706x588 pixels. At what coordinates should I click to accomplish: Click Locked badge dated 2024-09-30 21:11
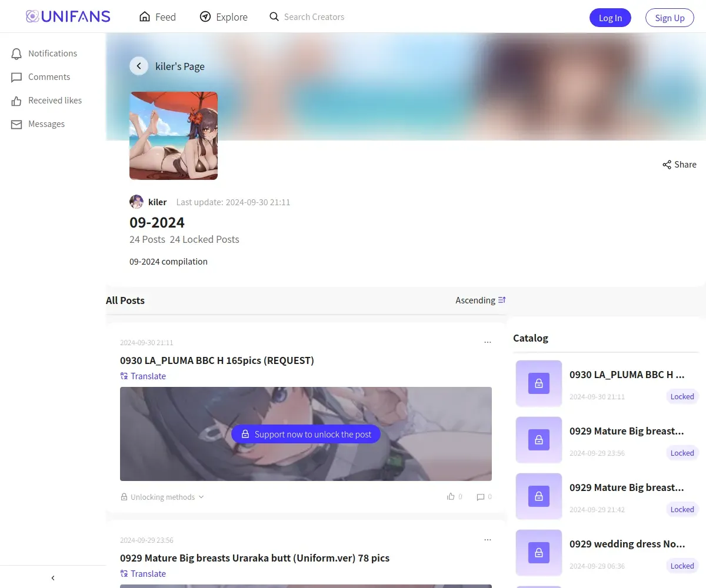click(682, 396)
